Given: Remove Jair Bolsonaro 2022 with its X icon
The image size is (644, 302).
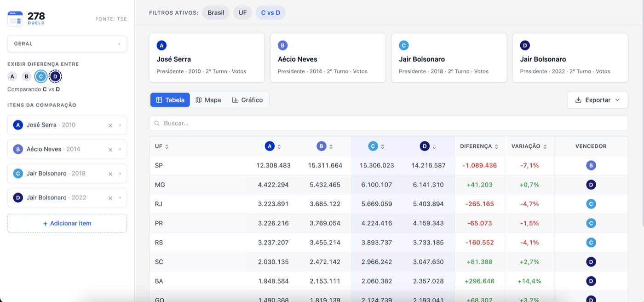Looking at the screenshot, I should [110, 198].
